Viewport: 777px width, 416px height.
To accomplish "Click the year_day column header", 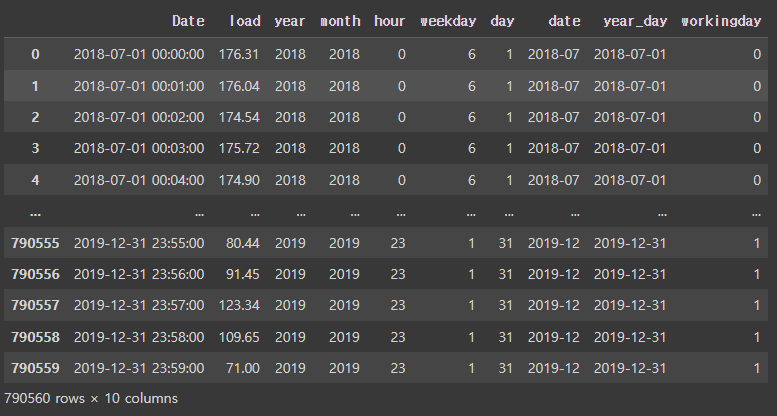I will click(635, 21).
